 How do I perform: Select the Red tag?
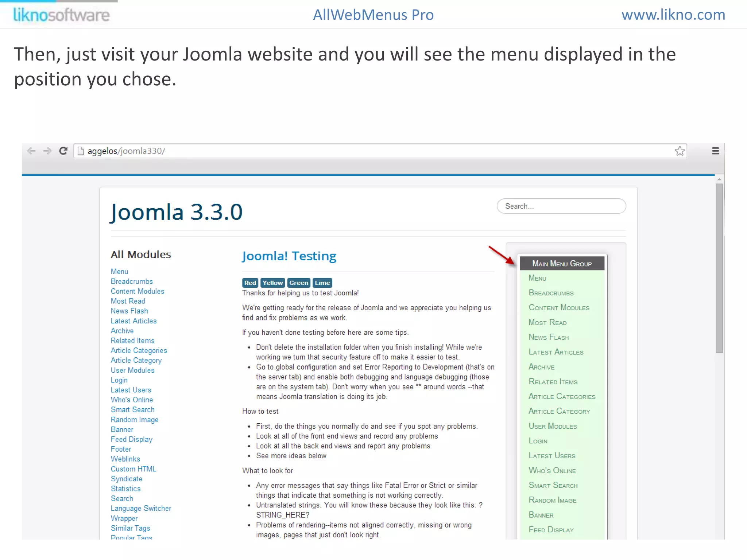[250, 283]
